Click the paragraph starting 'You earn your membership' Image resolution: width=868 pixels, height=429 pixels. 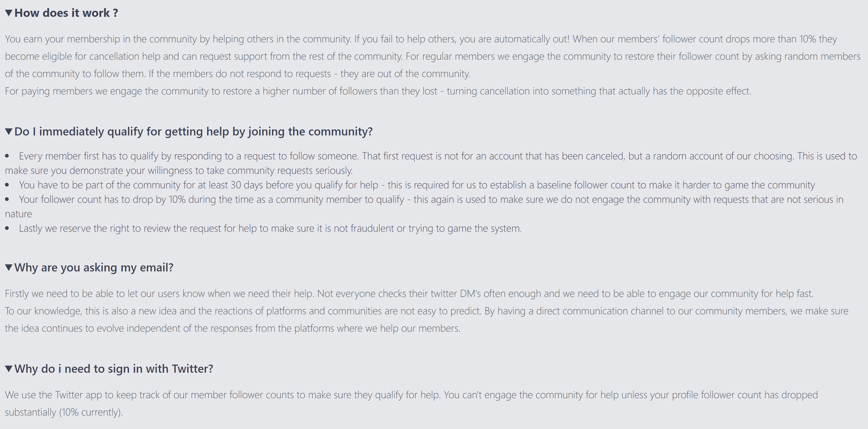[x=433, y=56]
